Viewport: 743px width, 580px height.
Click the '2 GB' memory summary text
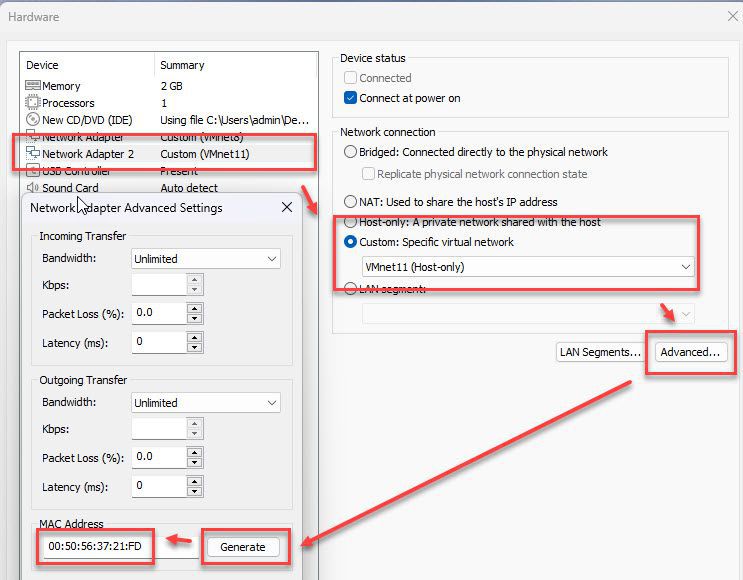[x=172, y=86]
